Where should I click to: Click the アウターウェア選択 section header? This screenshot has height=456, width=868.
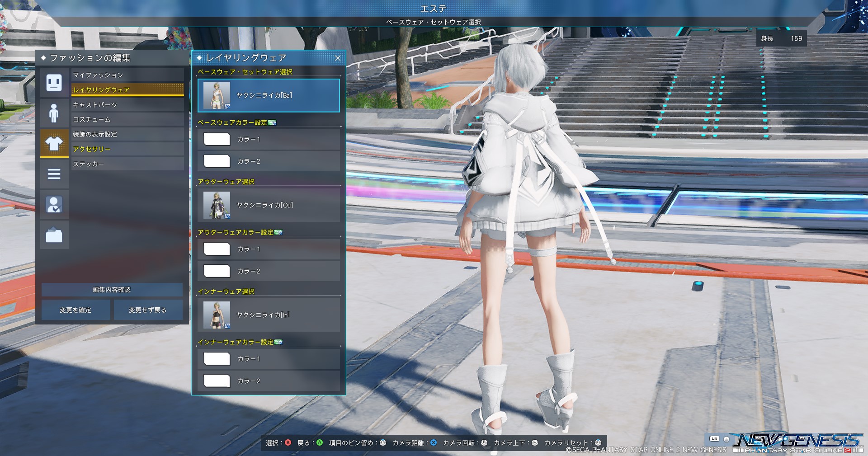click(226, 182)
